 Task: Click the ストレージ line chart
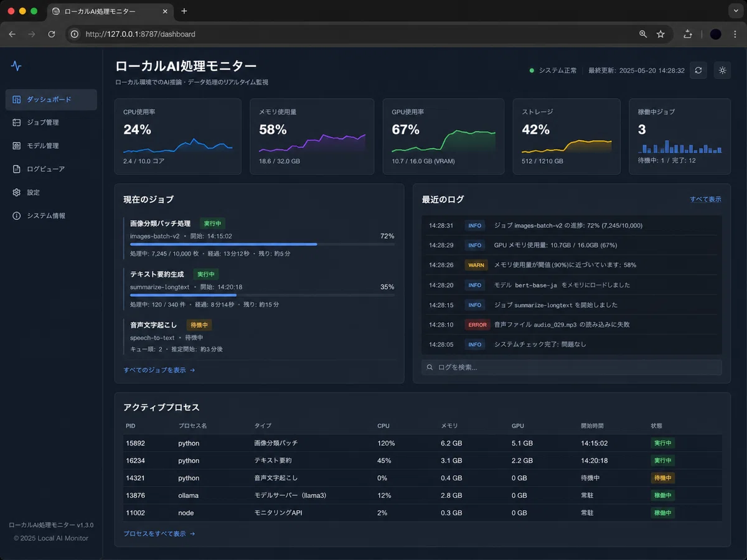[567, 146]
